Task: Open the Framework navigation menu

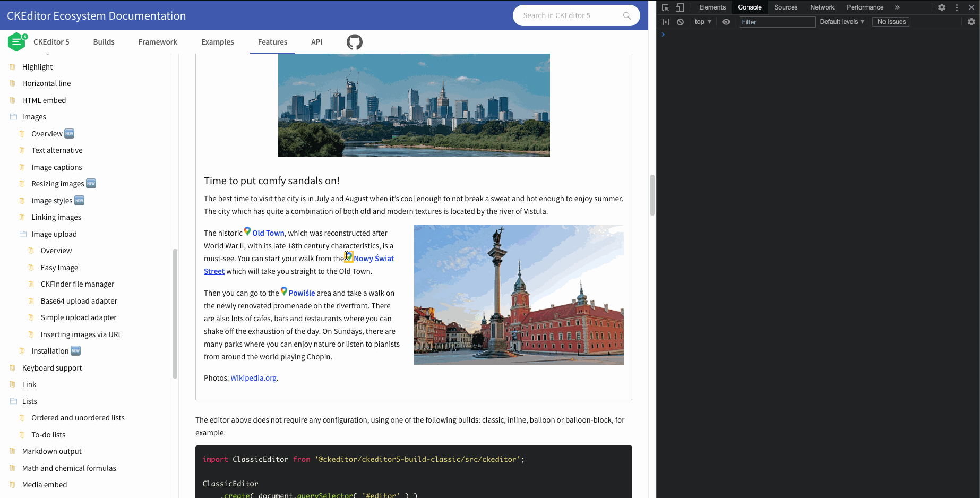Action: (x=158, y=42)
